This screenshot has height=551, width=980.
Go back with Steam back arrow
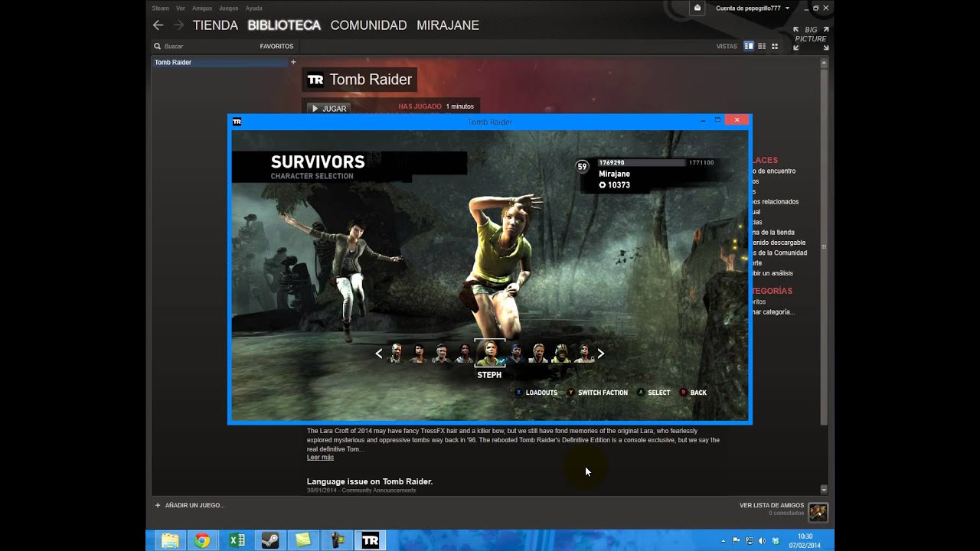(x=158, y=25)
